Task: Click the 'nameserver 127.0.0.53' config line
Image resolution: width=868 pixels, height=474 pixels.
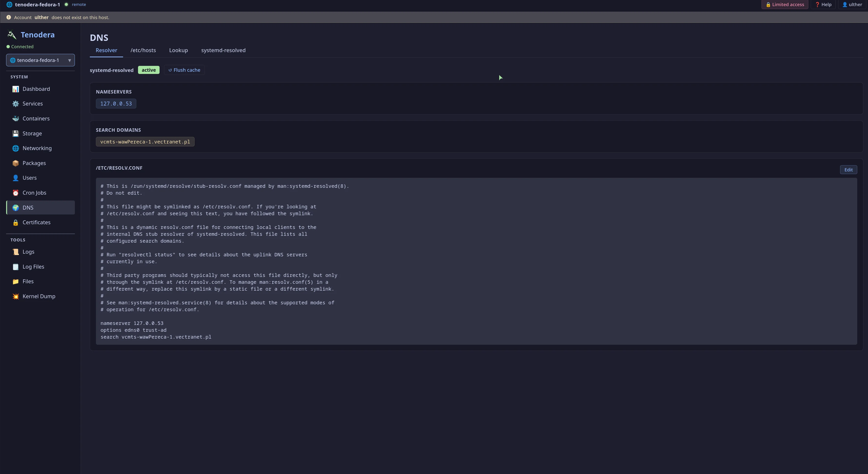Action: (x=132, y=323)
